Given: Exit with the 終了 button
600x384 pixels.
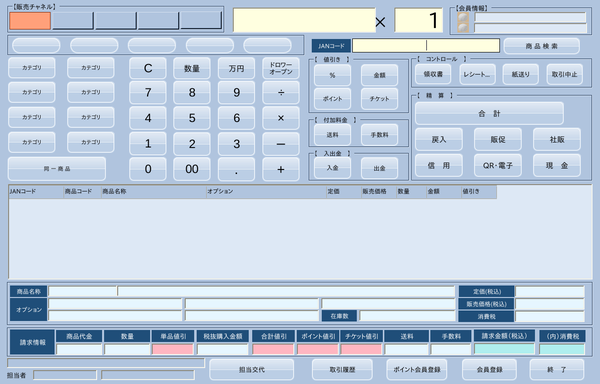Looking at the screenshot, I should tap(557, 370).
